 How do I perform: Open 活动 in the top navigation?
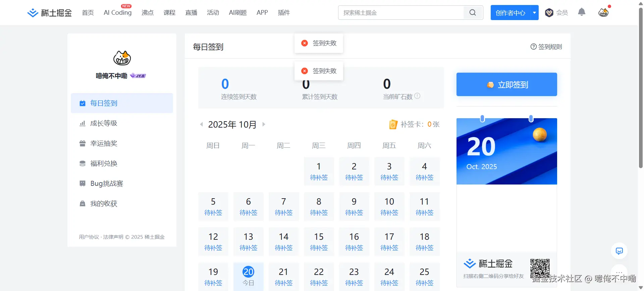[213, 13]
